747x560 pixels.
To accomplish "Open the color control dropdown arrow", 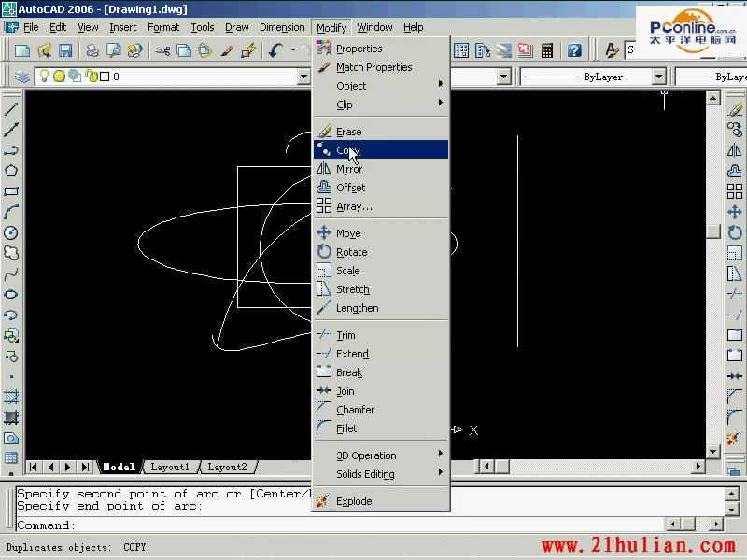I will (x=503, y=77).
